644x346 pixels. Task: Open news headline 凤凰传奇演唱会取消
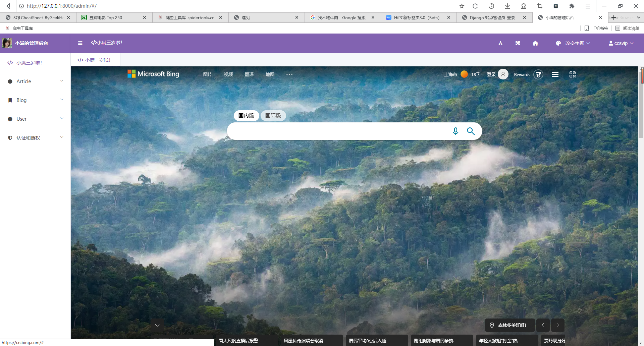click(304, 341)
